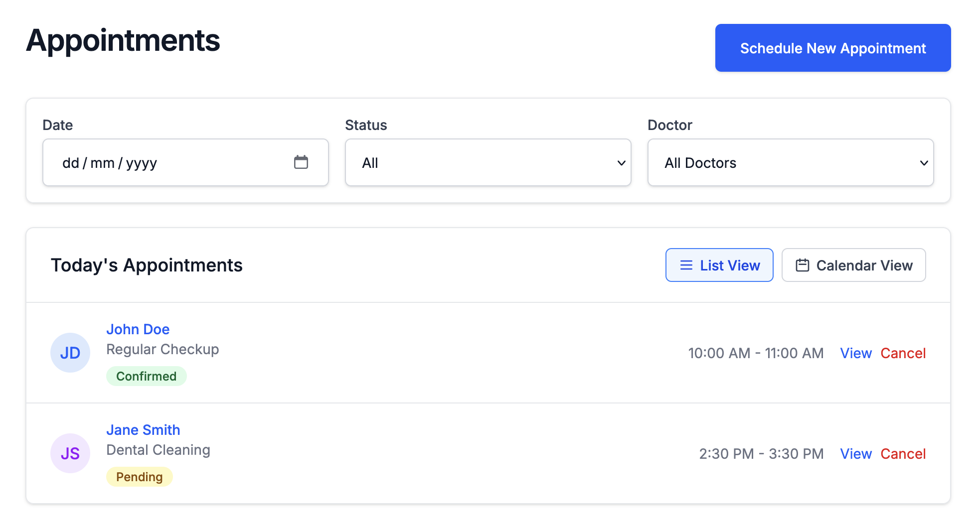The image size is (980, 530).
Task: Open the date picker calendar icon
Action: point(301,162)
